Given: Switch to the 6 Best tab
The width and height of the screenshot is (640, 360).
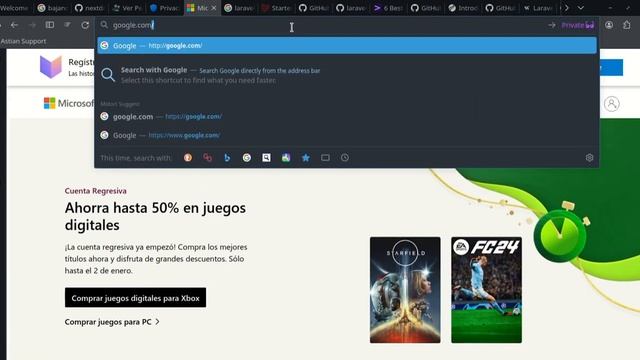Looking at the screenshot, I should tap(388, 8).
